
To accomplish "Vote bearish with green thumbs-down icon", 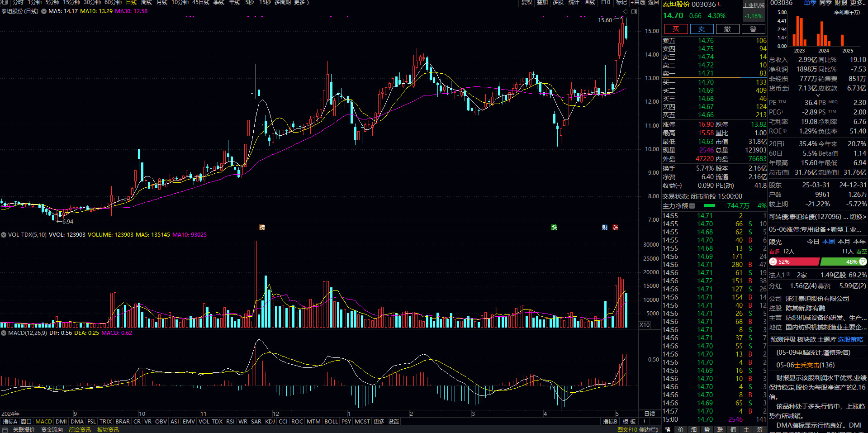I will pyautogui.click(x=863, y=262).
